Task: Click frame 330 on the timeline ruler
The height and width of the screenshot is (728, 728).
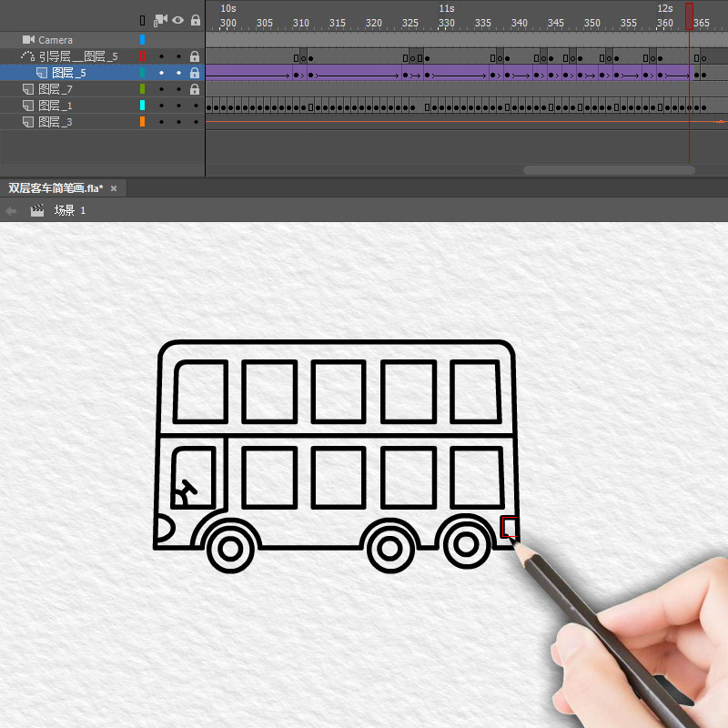Action: 446,23
